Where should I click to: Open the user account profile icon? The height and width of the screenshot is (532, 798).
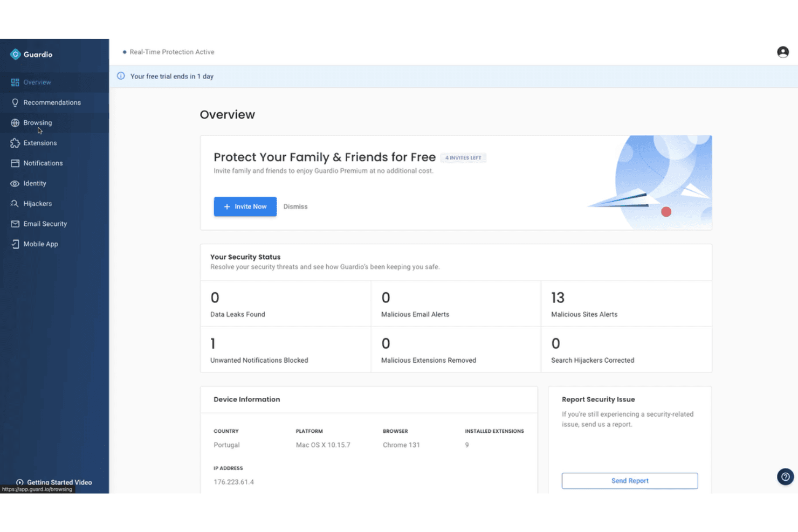click(x=783, y=52)
